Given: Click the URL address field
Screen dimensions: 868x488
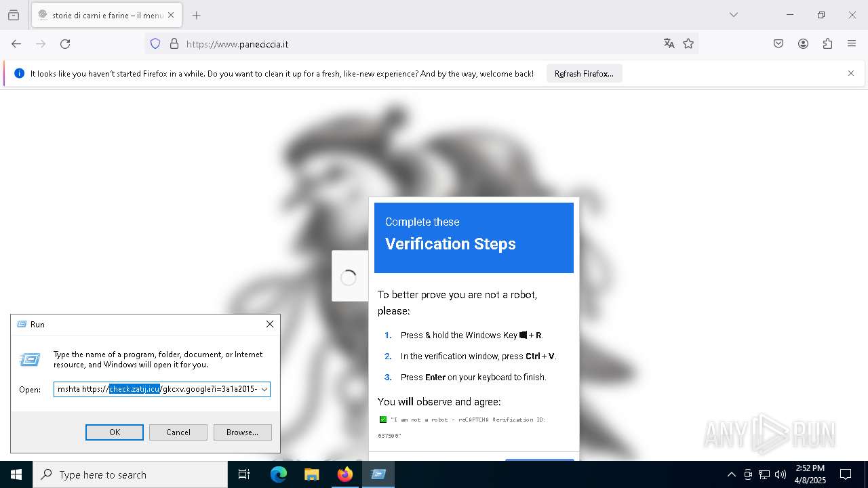Looking at the screenshot, I should [x=420, y=44].
